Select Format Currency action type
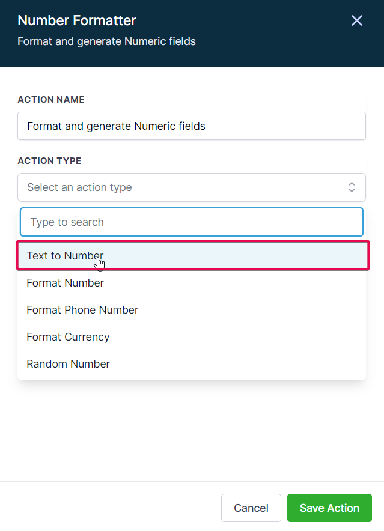This screenshot has height=531, width=384. point(191,337)
